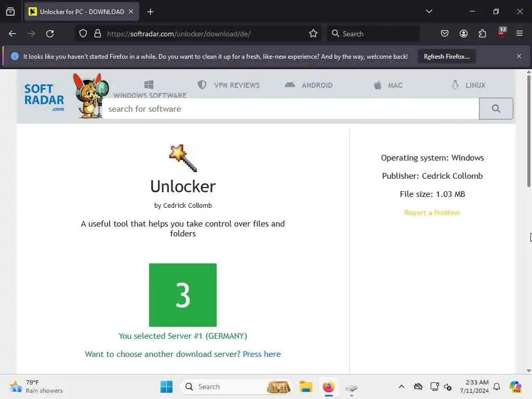Close the Unlocker for PC tab
The width and height of the screenshot is (532, 399).
click(131, 11)
